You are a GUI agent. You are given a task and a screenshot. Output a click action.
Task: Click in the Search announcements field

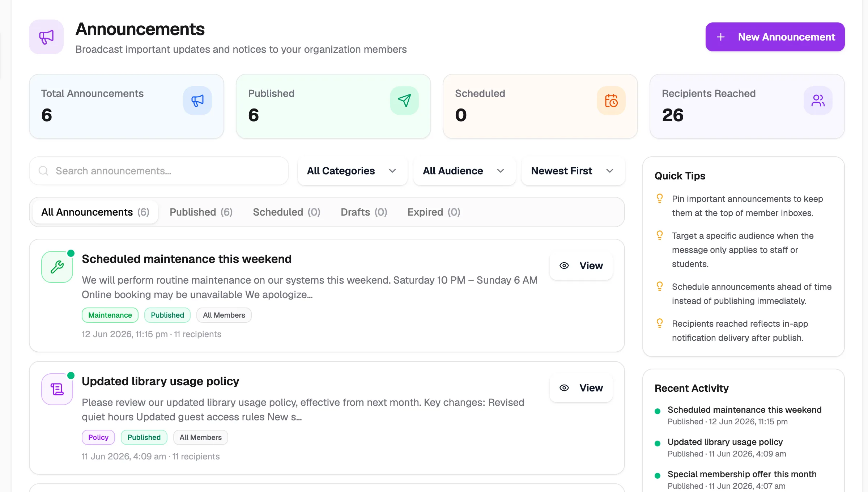(x=159, y=171)
